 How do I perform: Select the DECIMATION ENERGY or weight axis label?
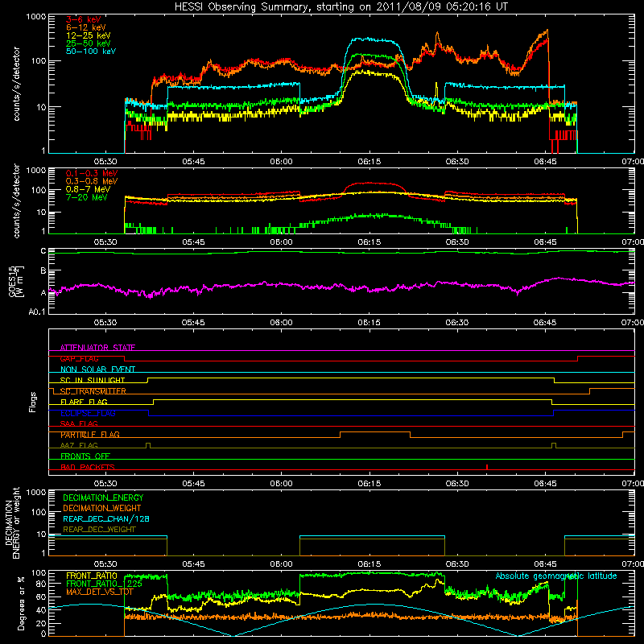point(12,522)
